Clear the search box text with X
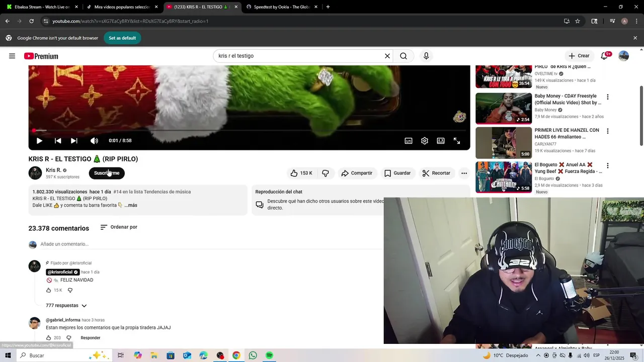The height and width of the screenshot is (362, 644). (x=387, y=56)
